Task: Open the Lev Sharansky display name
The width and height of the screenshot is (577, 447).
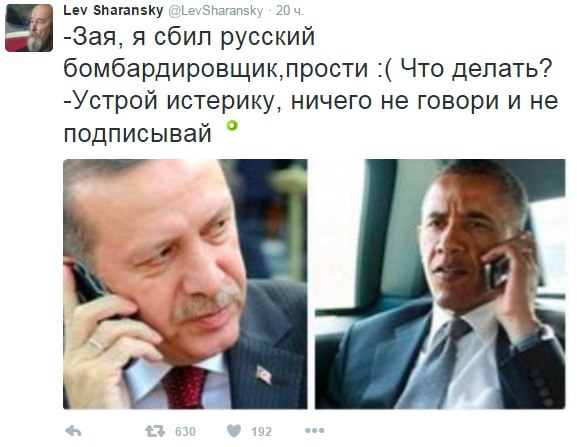Action: coord(113,10)
